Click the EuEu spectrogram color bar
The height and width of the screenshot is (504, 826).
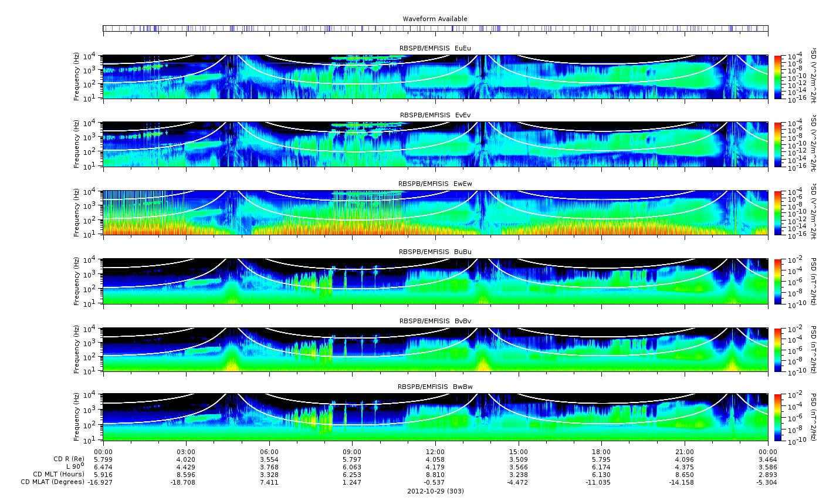tap(778, 77)
